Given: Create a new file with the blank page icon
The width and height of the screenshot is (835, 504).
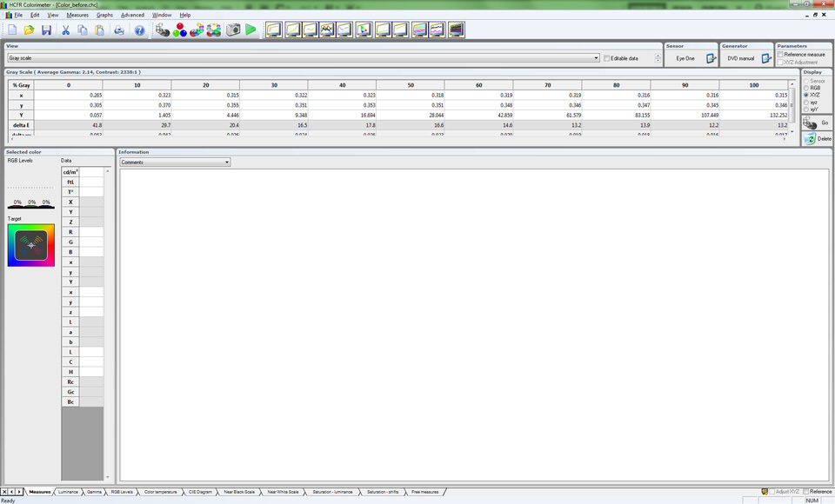Looking at the screenshot, I should tap(12, 30).
